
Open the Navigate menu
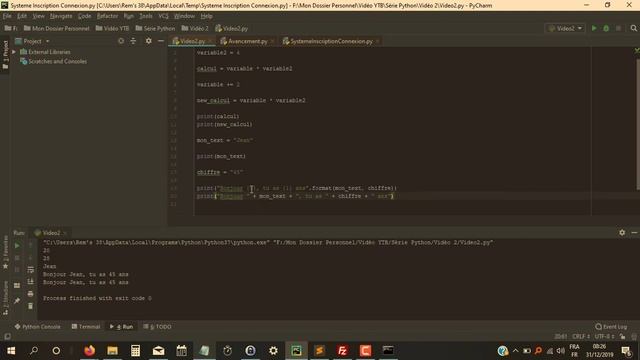pos(61,16)
